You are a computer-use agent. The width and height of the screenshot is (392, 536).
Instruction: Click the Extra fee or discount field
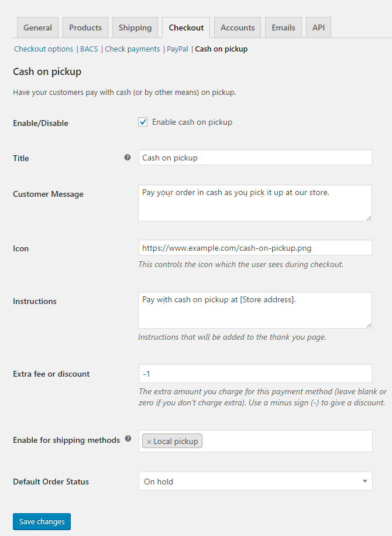pos(255,373)
